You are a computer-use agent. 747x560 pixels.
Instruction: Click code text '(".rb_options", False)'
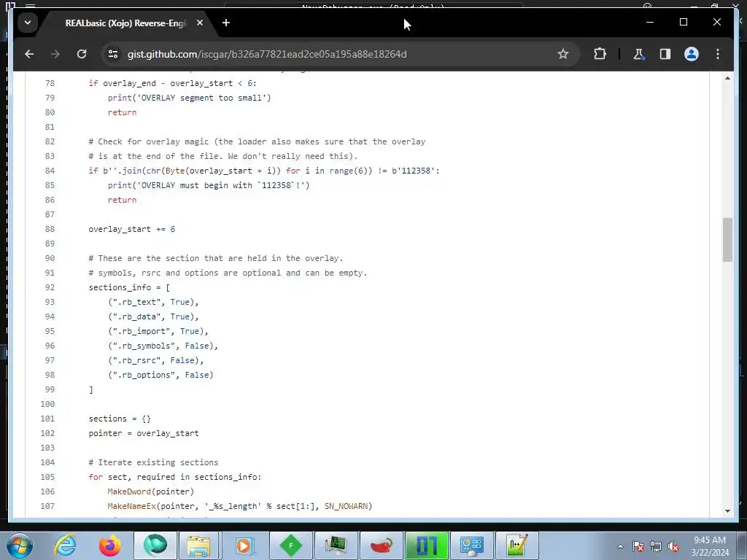coord(160,375)
